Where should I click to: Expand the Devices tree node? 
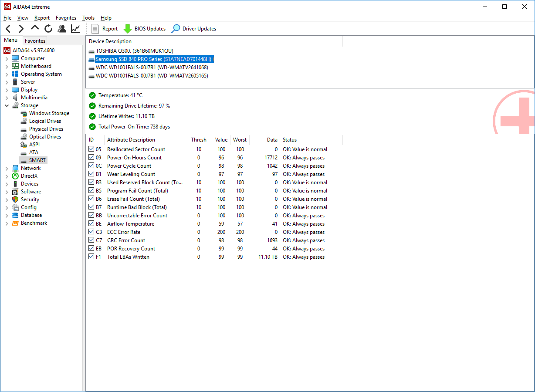click(x=7, y=184)
